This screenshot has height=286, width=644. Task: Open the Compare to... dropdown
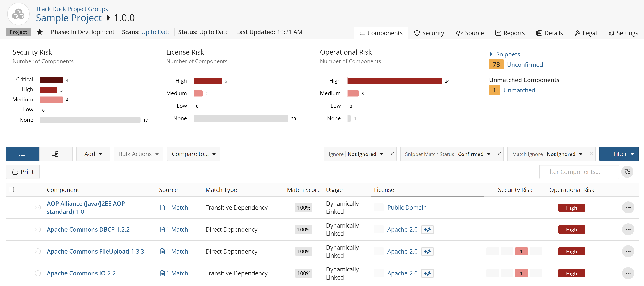pos(193,154)
